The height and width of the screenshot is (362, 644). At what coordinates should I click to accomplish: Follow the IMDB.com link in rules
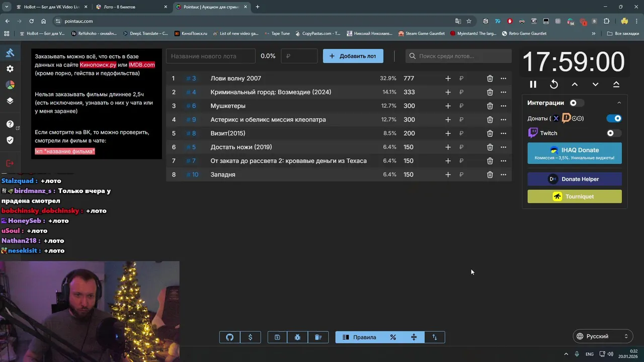pos(142,65)
